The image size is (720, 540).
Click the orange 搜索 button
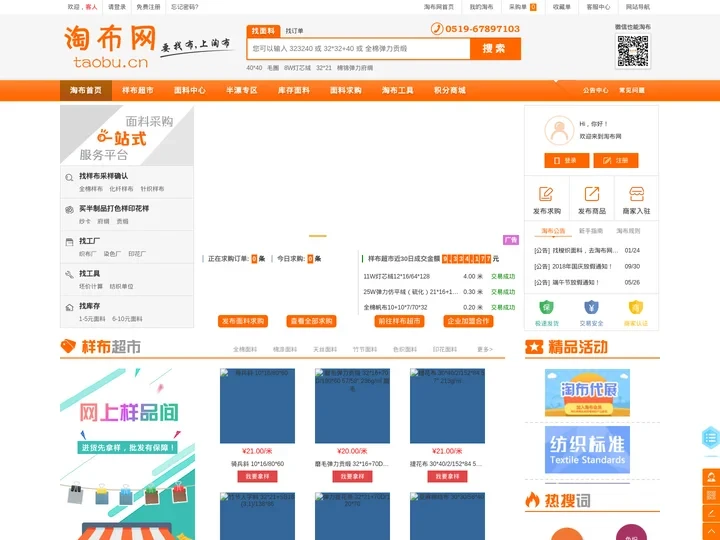coord(495,49)
